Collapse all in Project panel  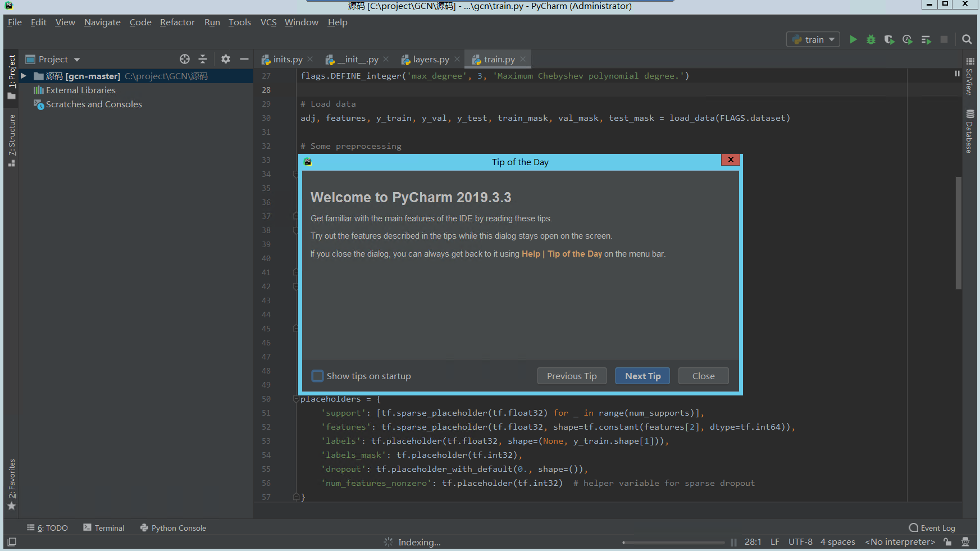point(203,59)
